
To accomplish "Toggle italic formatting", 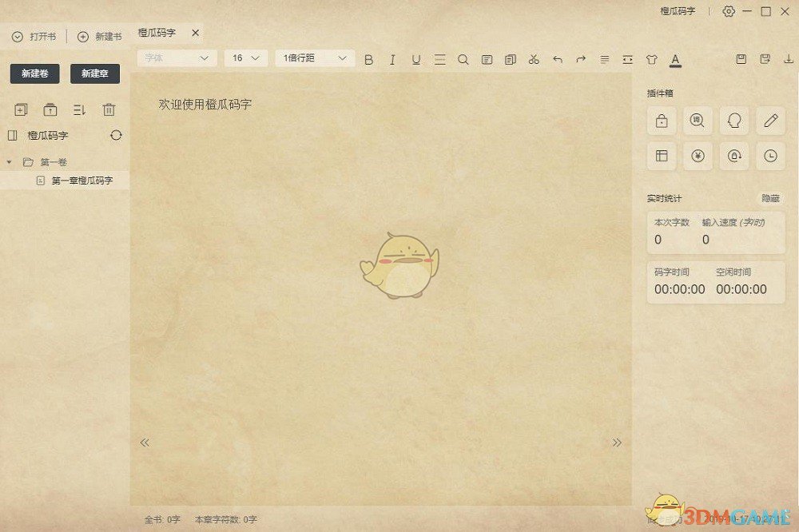I will click(392, 59).
